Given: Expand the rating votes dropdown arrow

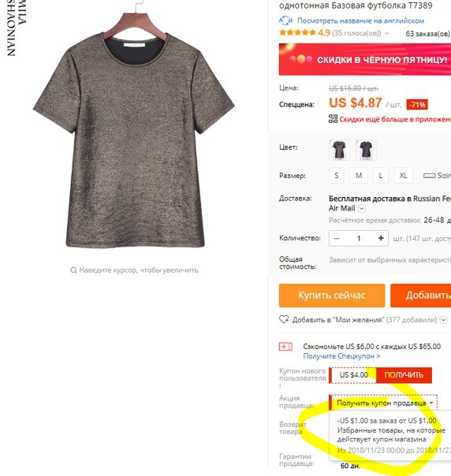Looking at the screenshot, I should pos(386,33).
